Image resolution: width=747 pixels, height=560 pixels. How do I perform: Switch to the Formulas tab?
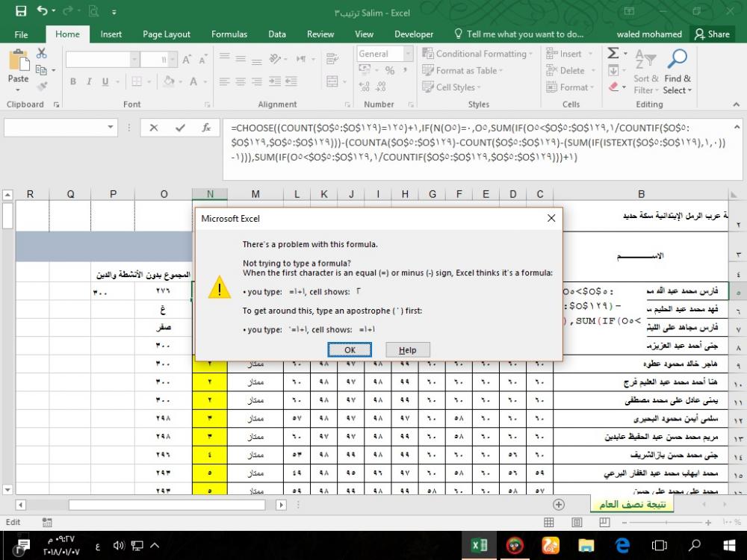tap(229, 34)
